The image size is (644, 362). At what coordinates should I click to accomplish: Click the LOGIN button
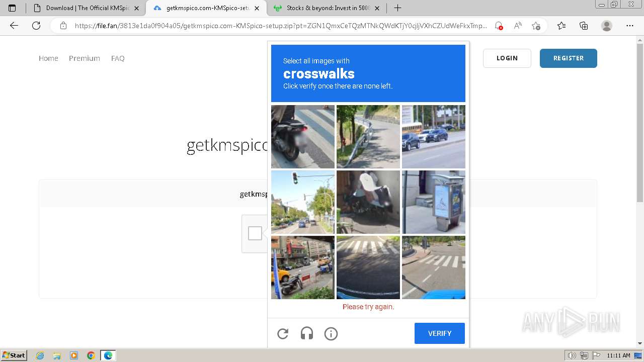click(507, 58)
